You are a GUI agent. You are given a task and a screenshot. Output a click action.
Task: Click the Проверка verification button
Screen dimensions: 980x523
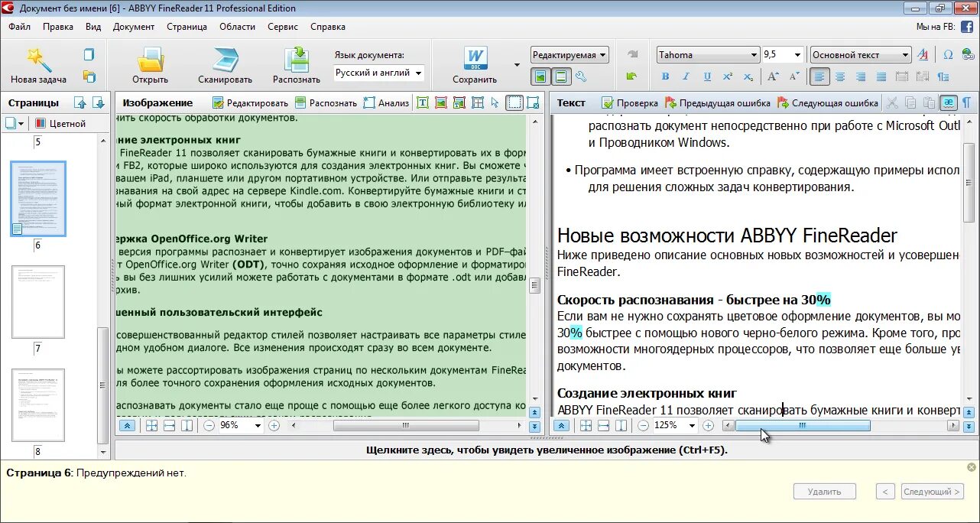pos(630,102)
